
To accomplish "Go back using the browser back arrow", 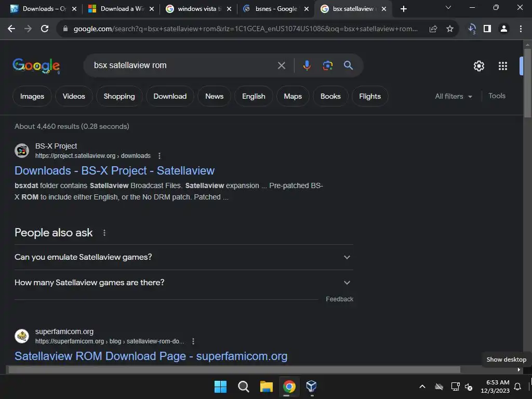I will pos(11,29).
